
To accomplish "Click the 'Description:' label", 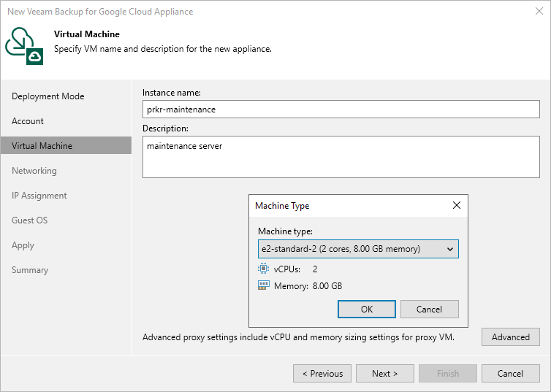I will tap(165, 128).
